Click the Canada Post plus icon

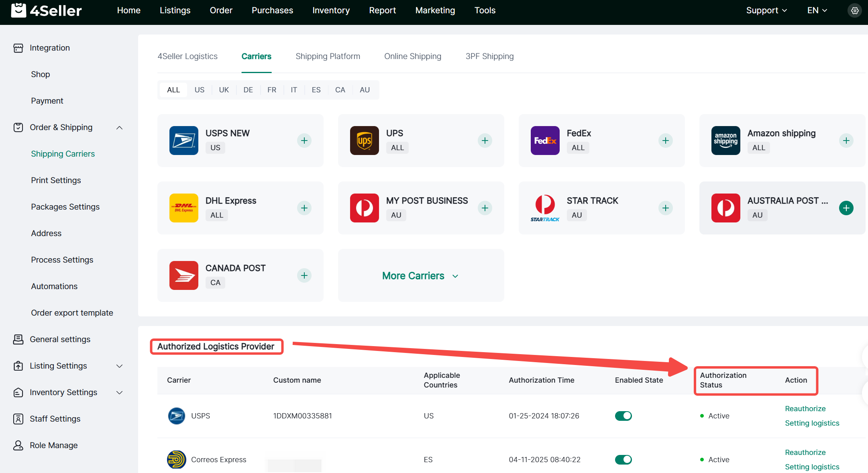click(304, 275)
